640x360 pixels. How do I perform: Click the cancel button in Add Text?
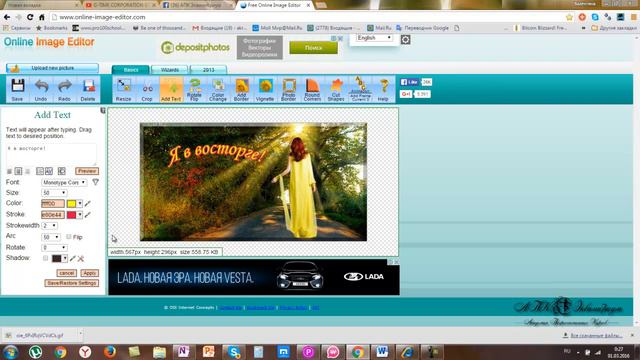(x=67, y=273)
